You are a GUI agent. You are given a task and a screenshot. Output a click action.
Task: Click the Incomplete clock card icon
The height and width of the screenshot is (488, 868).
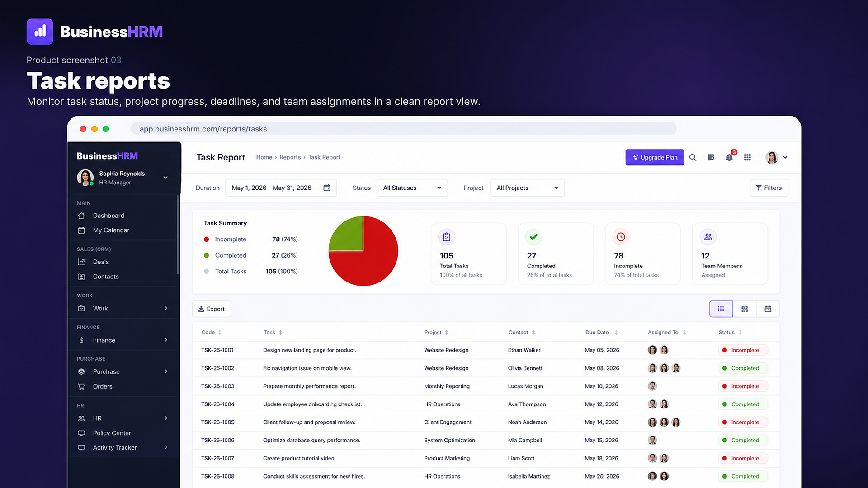[x=621, y=237]
